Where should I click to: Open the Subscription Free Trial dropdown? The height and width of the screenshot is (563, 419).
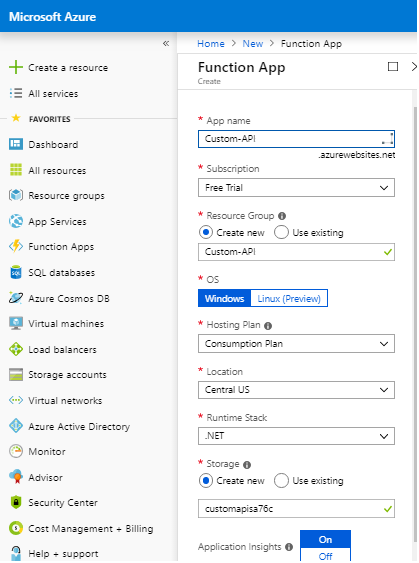296,188
